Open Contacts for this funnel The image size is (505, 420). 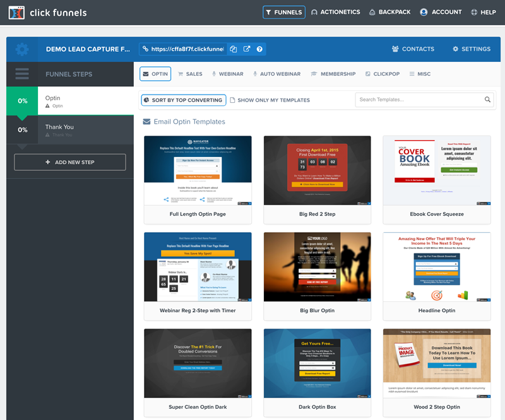click(x=413, y=49)
